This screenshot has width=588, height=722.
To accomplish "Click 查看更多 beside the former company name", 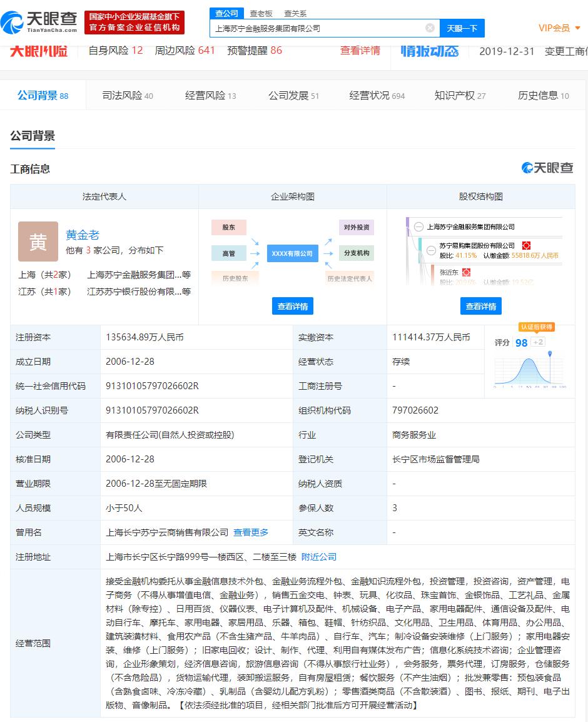I will [250, 532].
